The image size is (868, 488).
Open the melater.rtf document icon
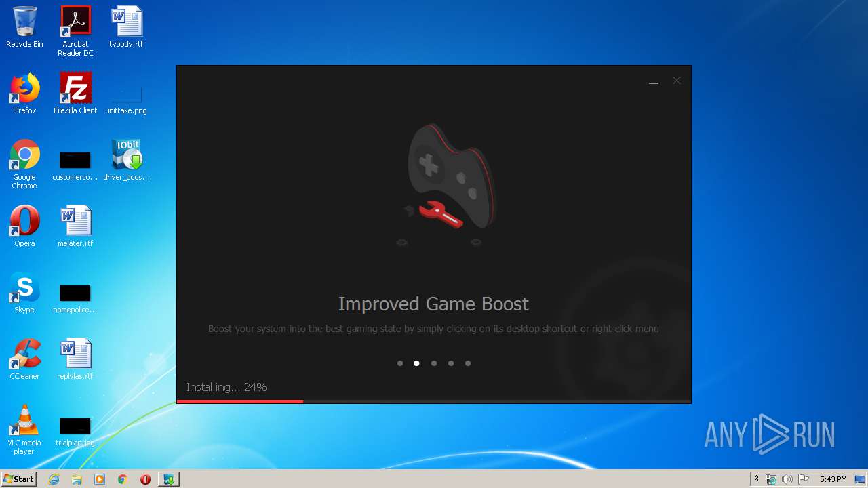pos(75,226)
